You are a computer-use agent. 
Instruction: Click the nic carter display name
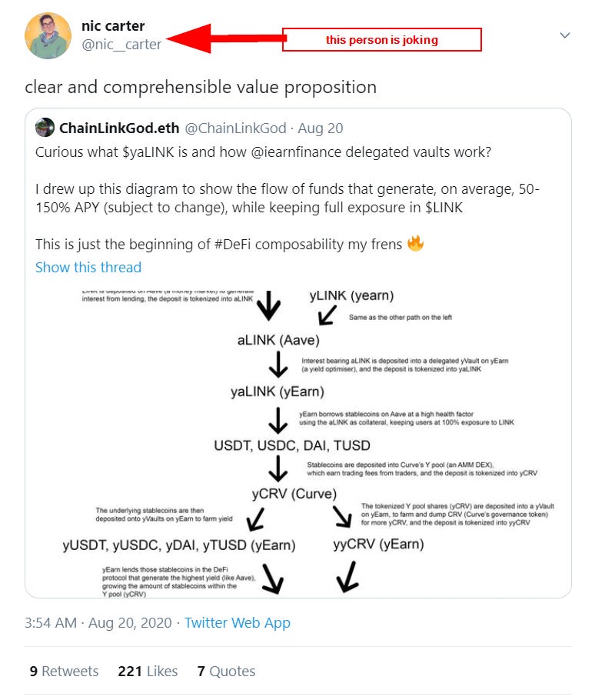coord(113,26)
